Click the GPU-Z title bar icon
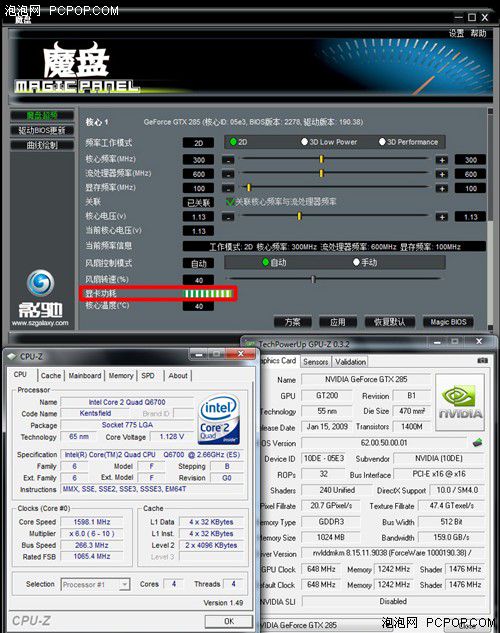Image resolution: width=500 pixels, height=633 pixels. 251,344
